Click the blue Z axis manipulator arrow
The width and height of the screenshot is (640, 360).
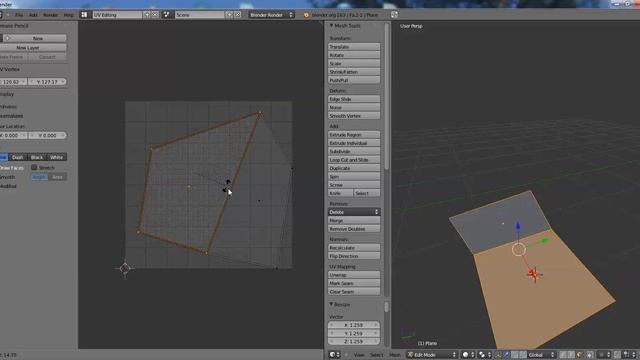(x=518, y=226)
